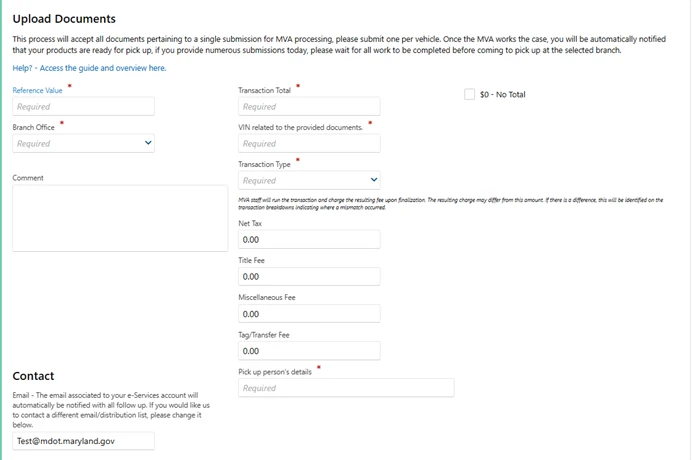
Task: Click the Comment label
Action: click(28, 178)
